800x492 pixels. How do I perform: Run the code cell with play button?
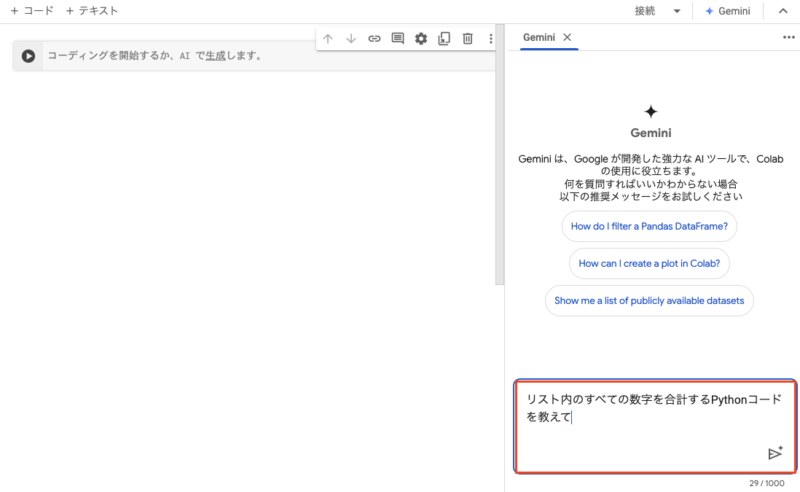(29, 56)
